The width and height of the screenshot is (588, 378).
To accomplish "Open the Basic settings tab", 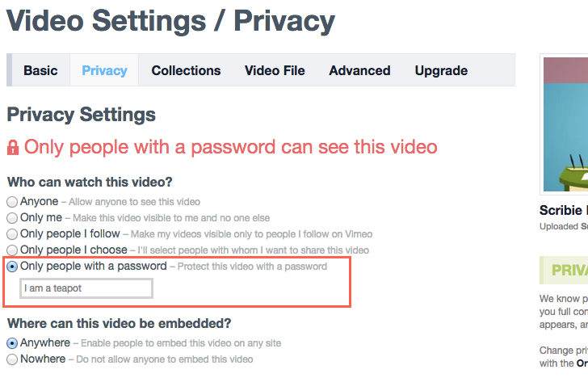I will coord(40,70).
